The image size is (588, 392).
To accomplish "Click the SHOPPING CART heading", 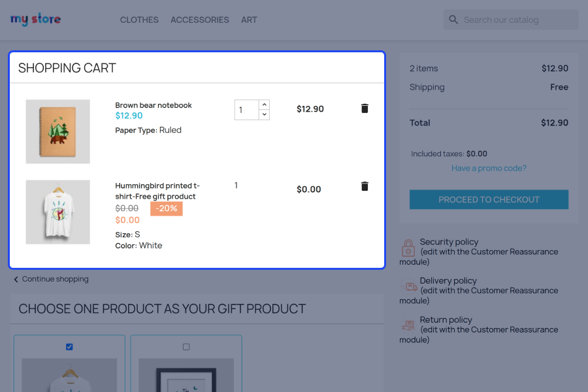I will tap(67, 68).
